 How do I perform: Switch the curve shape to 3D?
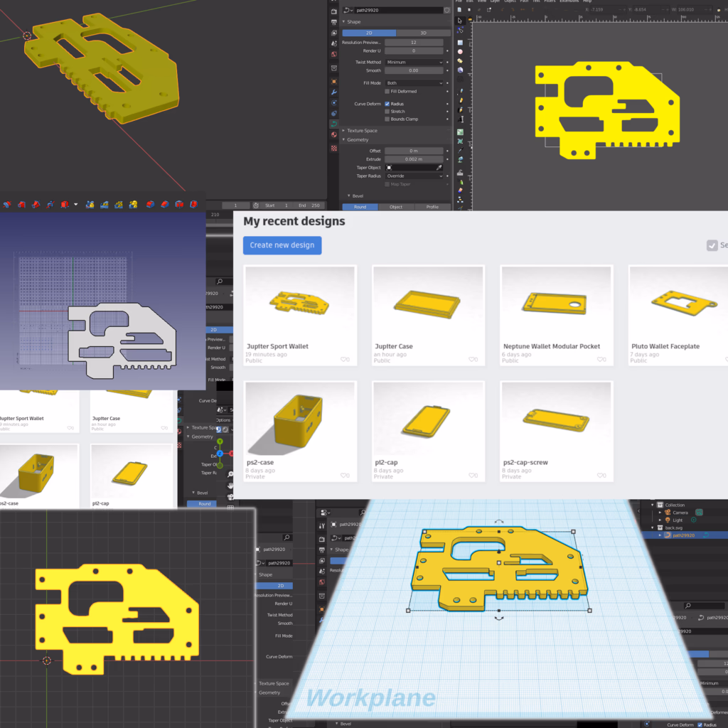pyautogui.click(x=423, y=33)
